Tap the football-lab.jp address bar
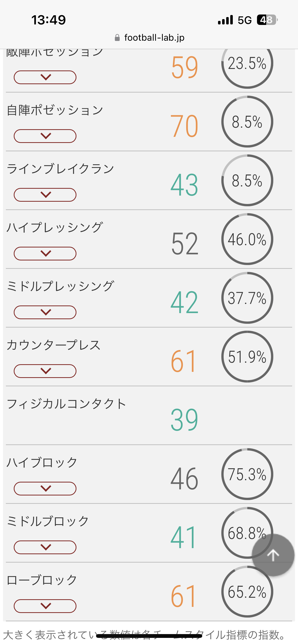The width and height of the screenshot is (298, 644). coord(154,38)
